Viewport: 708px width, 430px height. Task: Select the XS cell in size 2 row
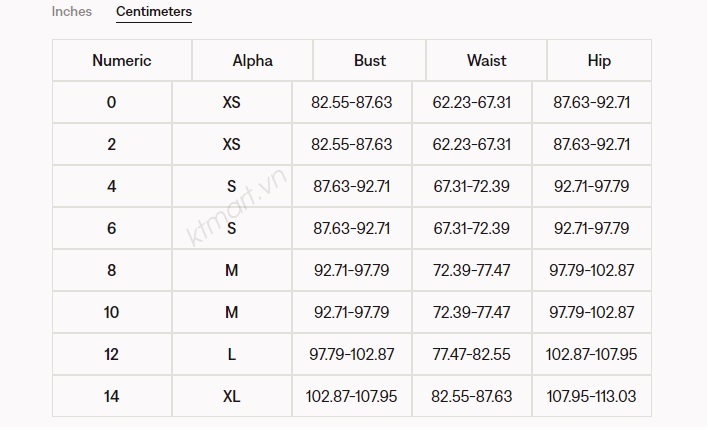tap(232, 144)
